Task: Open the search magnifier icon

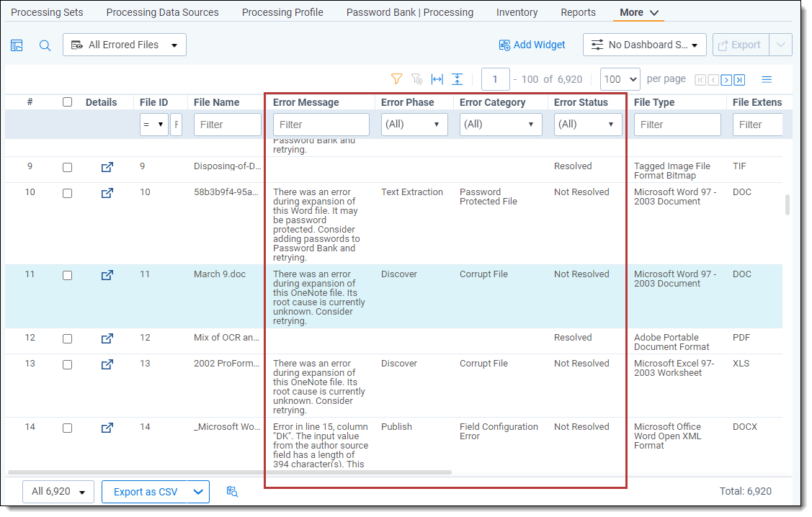Action: (45, 45)
